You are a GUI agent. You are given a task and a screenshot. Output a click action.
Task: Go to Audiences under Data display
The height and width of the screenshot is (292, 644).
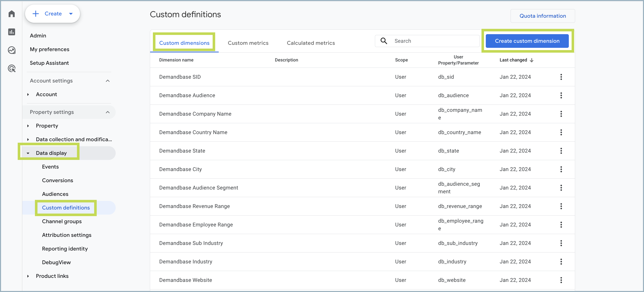pos(55,194)
